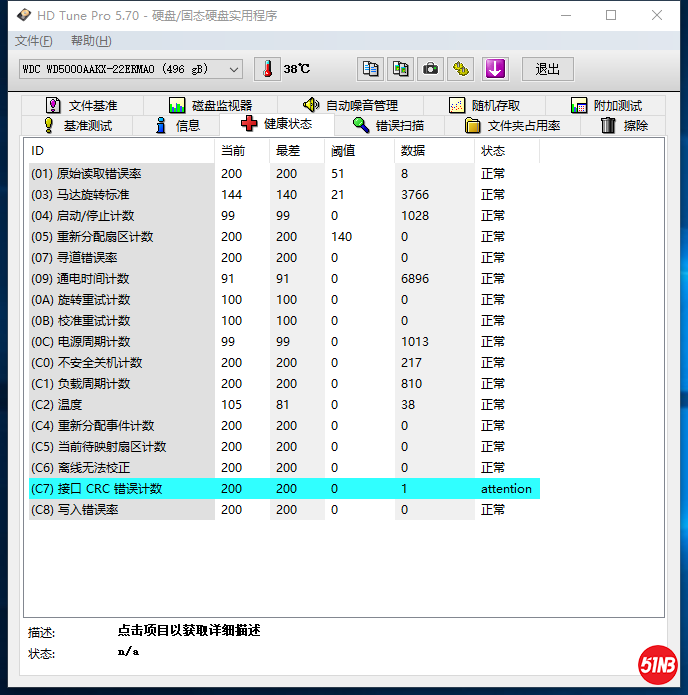Screen dimensions: 688x695
Task: Click the thermometer temperature icon
Action: click(267, 69)
